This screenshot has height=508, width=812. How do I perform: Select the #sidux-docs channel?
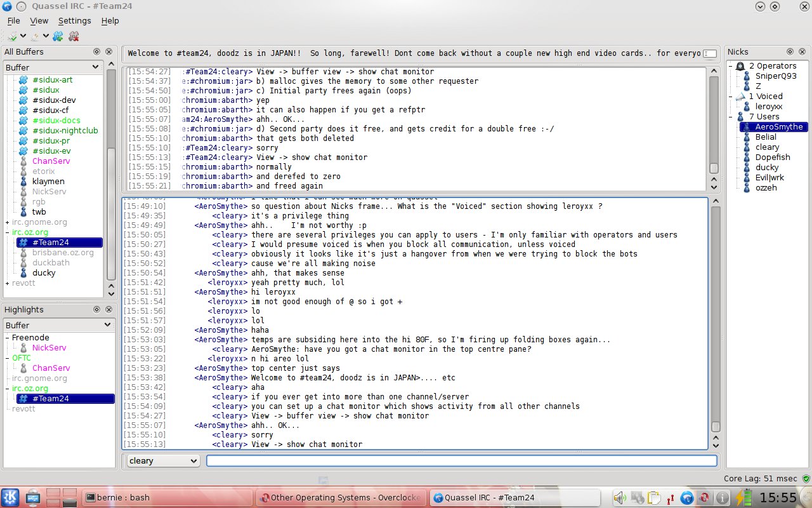coord(56,121)
